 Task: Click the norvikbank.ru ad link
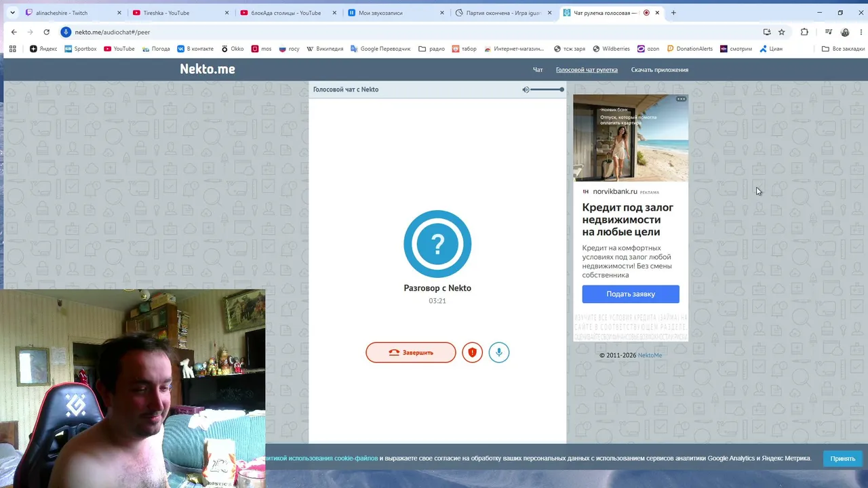click(x=614, y=192)
